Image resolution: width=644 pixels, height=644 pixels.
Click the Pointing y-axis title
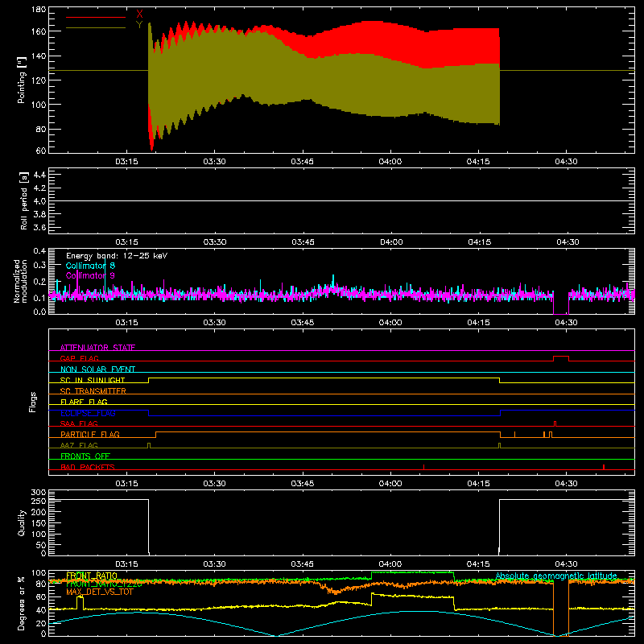[22, 80]
